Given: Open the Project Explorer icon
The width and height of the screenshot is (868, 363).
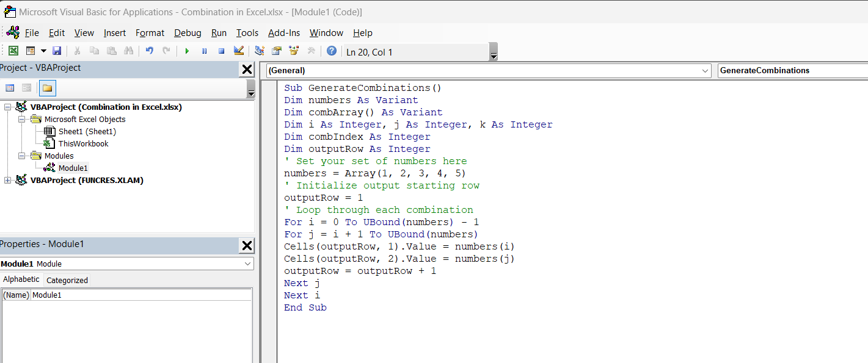Looking at the screenshot, I should click(x=260, y=51).
